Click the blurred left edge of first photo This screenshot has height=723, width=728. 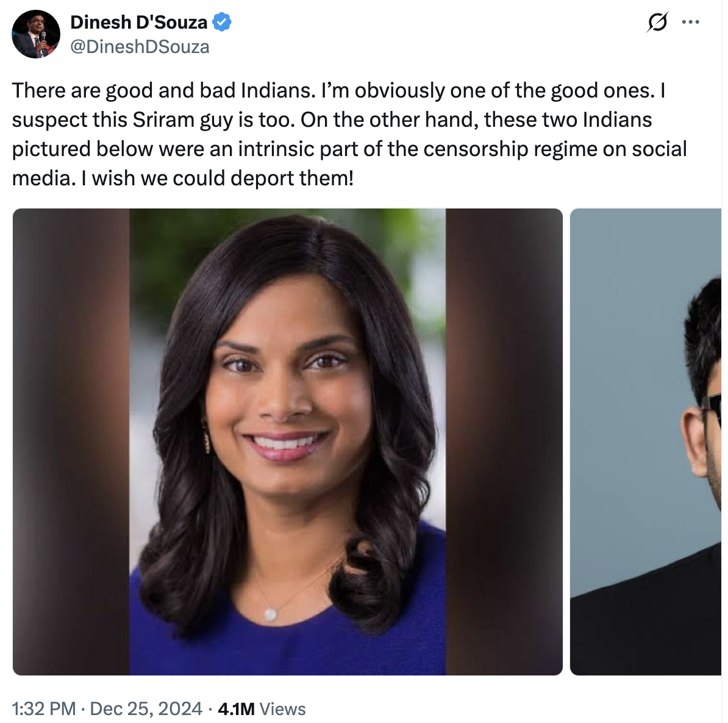71,441
